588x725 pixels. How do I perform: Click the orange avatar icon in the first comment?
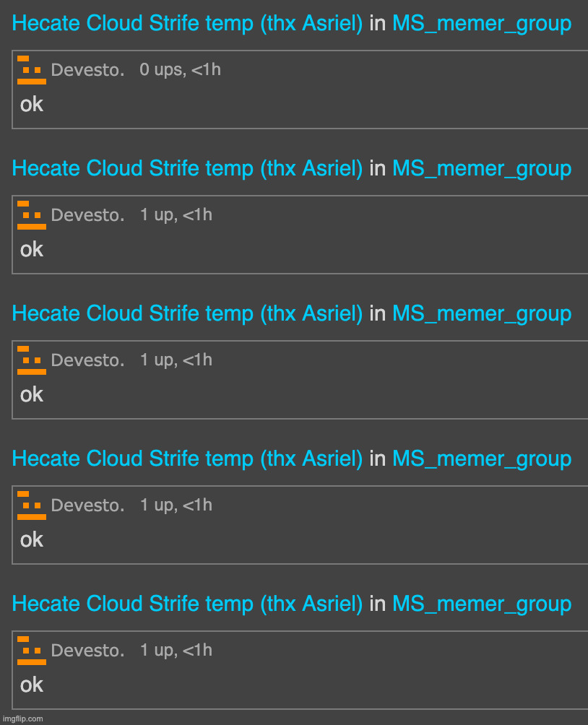tap(31, 70)
